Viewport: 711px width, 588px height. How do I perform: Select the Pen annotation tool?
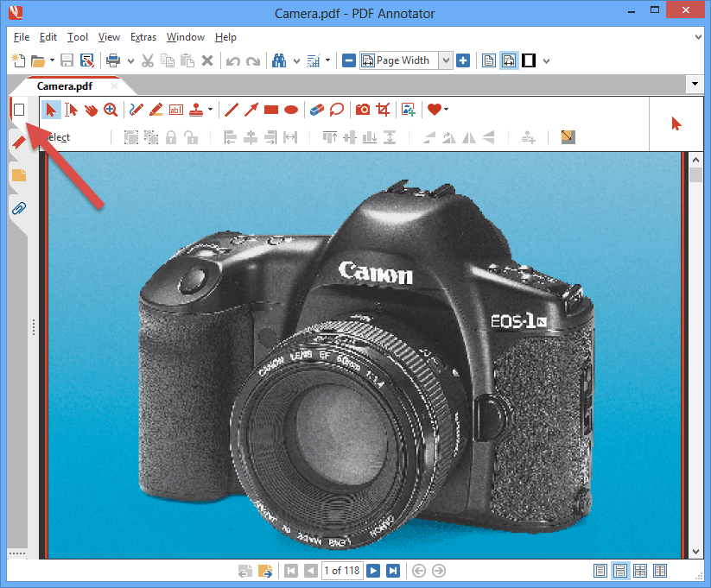[x=136, y=110]
